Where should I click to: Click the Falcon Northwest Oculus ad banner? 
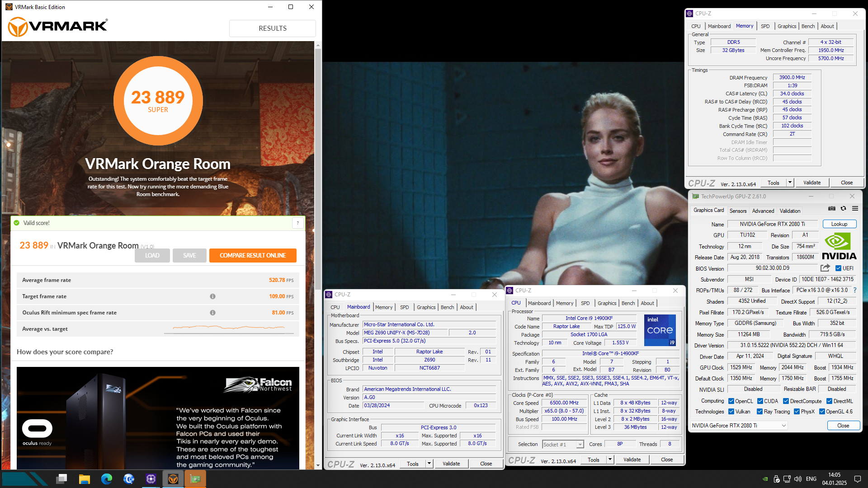click(158, 418)
